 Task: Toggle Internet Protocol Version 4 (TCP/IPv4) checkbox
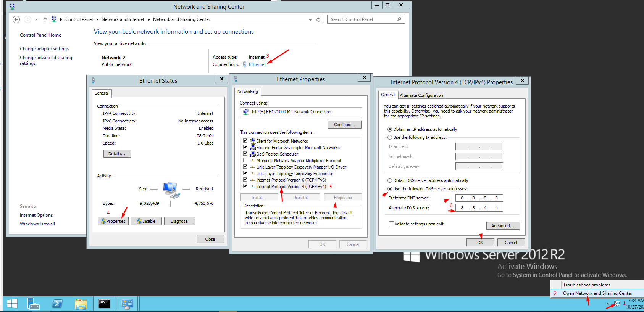click(x=245, y=186)
